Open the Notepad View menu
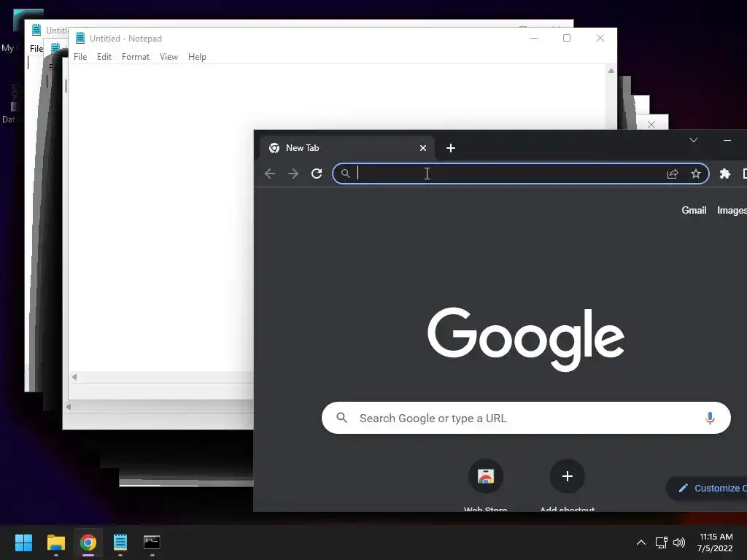This screenshot has width=747, height=560. (x=169, y=57)
